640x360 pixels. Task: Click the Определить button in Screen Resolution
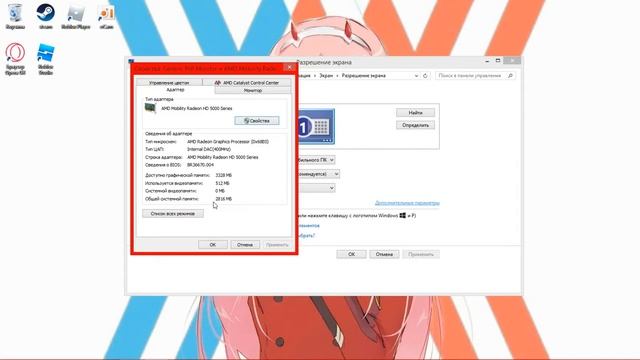pos(416,125)
